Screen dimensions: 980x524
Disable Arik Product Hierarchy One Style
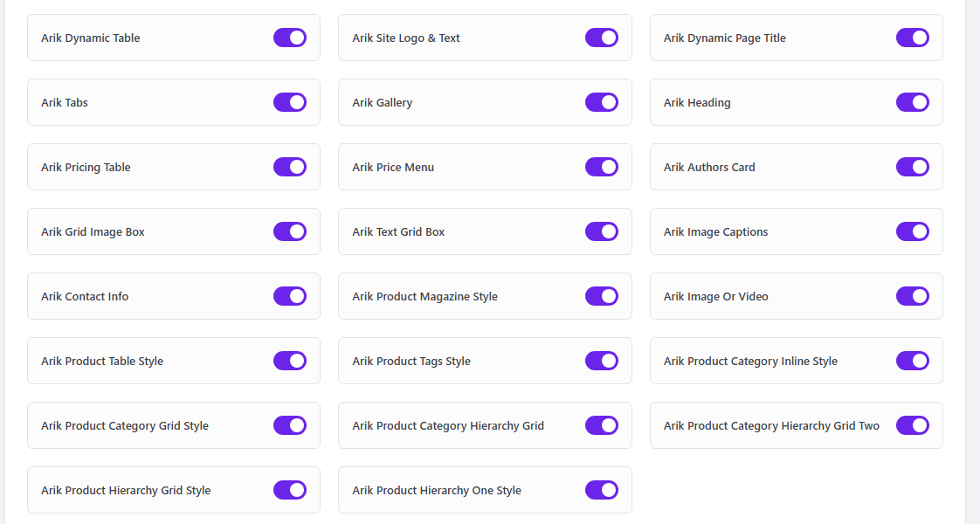[601, 490]
